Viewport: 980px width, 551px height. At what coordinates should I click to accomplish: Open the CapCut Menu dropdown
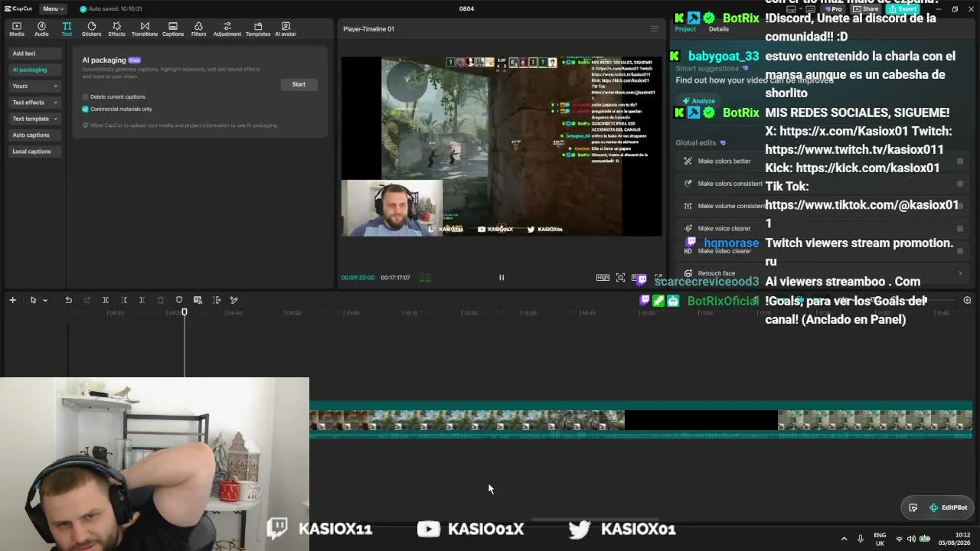coord(53,8)
